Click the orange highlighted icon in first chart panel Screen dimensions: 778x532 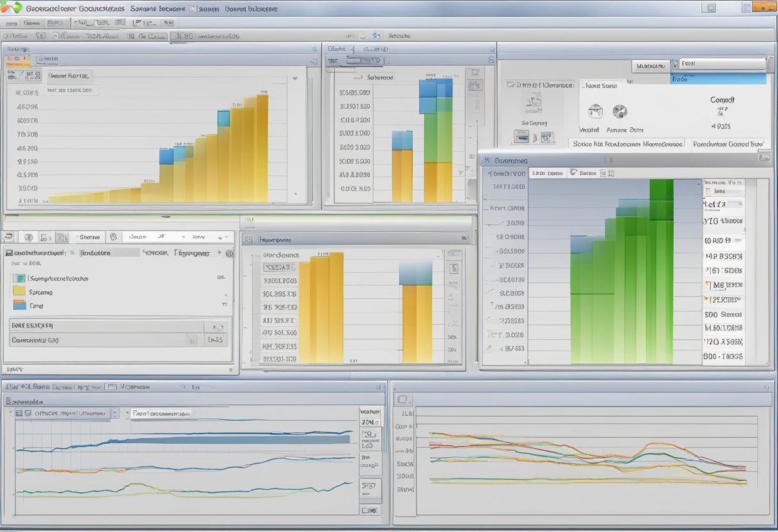pyautogui.click(x=17, y=61)
